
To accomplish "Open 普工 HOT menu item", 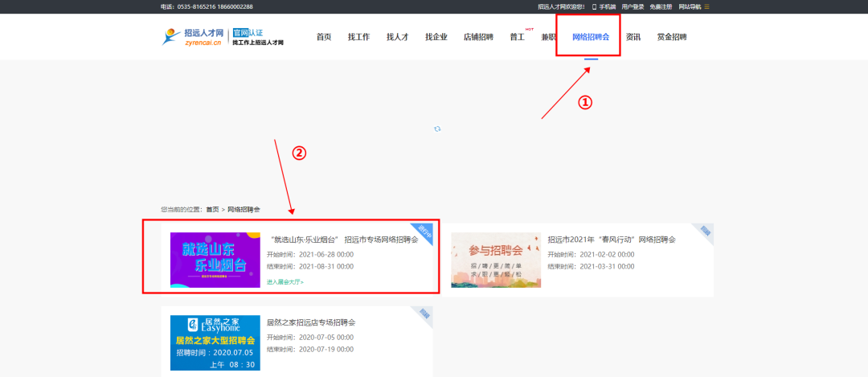I will 518,37.
